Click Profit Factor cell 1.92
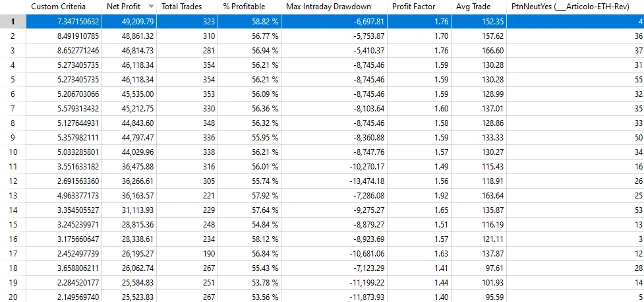The width and height of the screenshot is (644, 302). click(x=419, y=196)
